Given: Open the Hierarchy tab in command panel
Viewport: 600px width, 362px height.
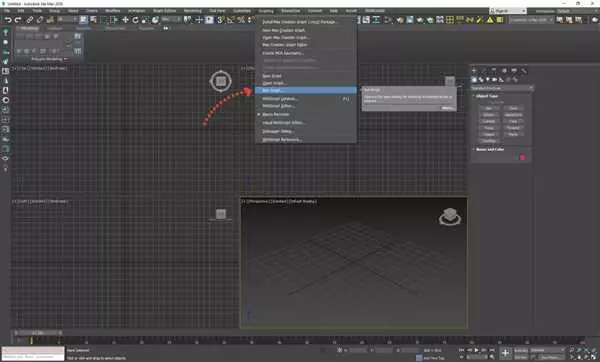Looking at the screenshot, I should pos(494,71).
